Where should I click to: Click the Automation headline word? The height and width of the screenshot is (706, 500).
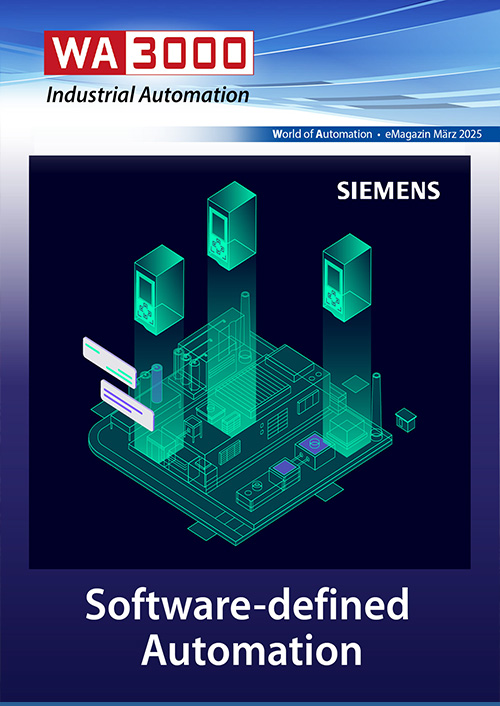251,650
